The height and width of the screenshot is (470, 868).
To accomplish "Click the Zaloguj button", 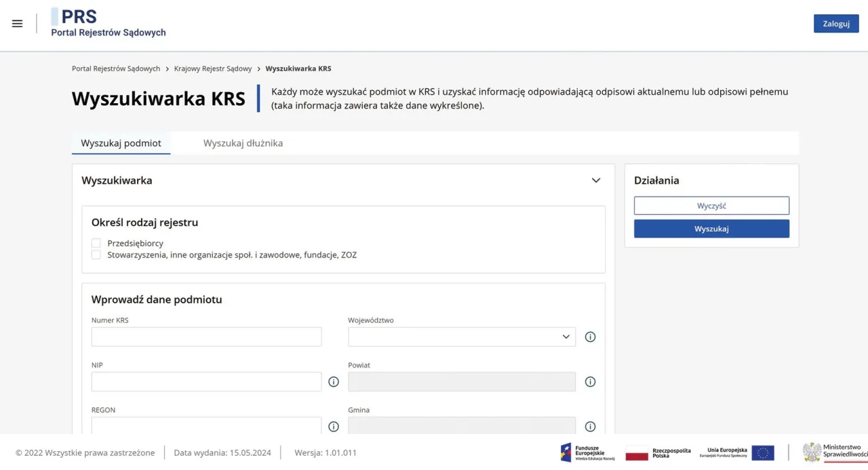I will tap(835, 24).
